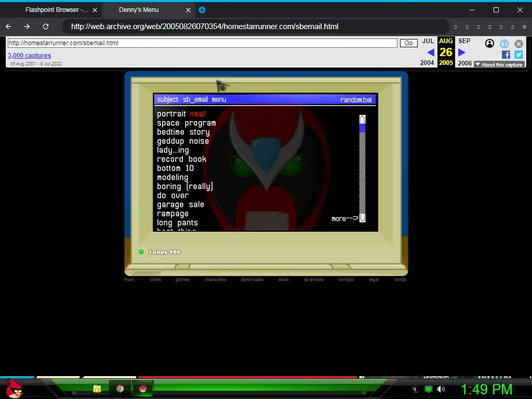
Task: Click the active Flashpoint taskbar icon
Action: pyautogui.click(x=143, y=389)
